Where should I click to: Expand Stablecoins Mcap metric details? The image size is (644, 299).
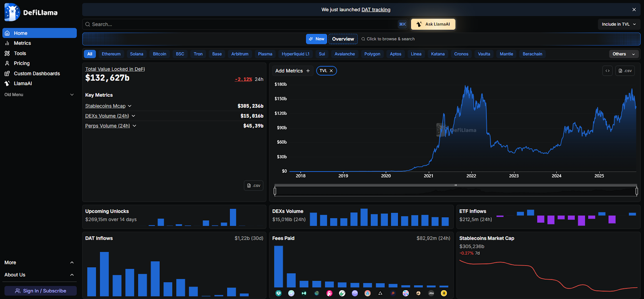(130, 106)
